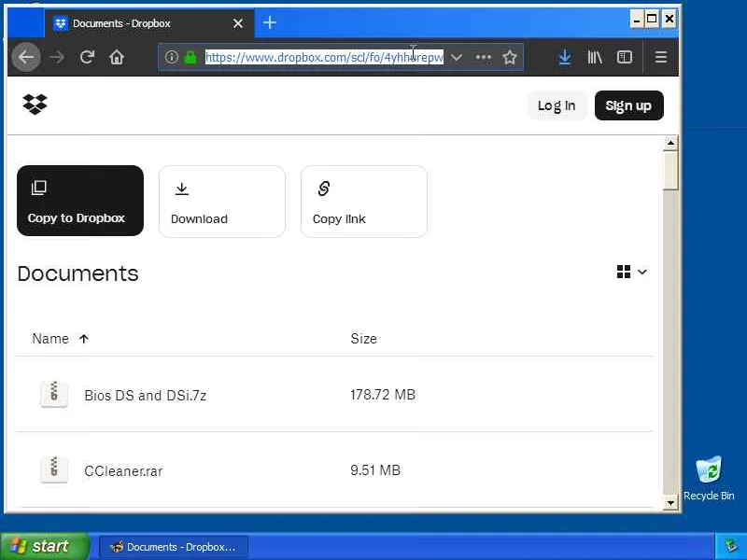This screenshot has height=560, width=747.
Task: Open the Bios DS and DSi.7z file
Action: point(146,395)
